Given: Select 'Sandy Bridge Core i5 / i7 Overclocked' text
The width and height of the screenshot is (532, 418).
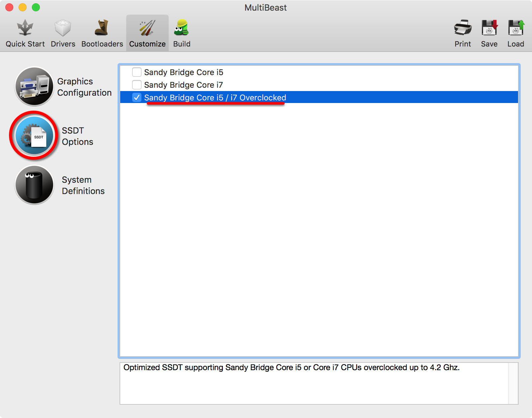Looking at the screenshot, I should pos(215,98).
